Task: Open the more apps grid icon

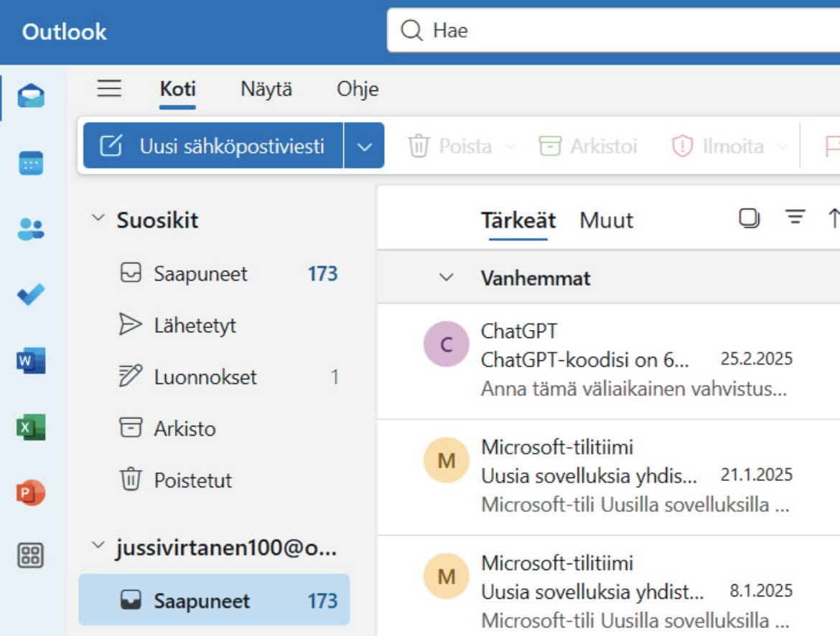Action: pyautogui.click(x=31, y=555)
